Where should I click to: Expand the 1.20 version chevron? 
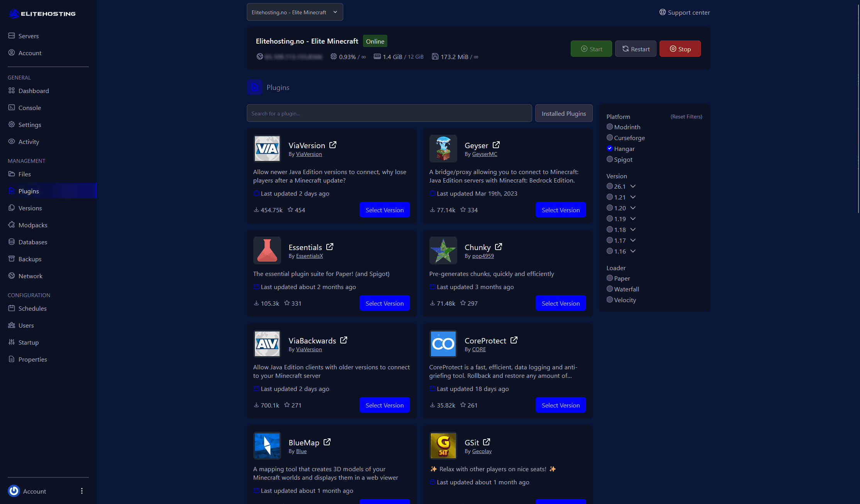coord(633,208)
